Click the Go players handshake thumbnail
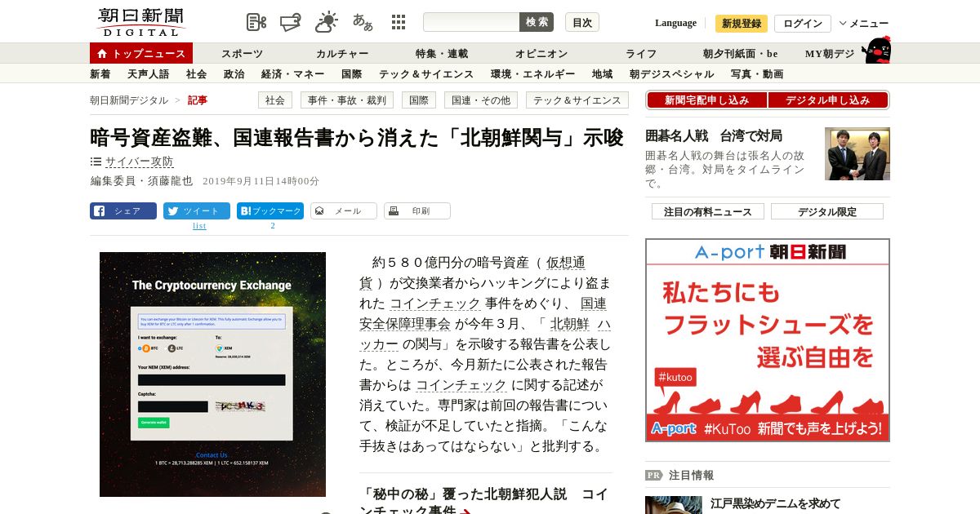Image resolution: width=980 pixels, height=514 pixels. click(x=857, y=153)
